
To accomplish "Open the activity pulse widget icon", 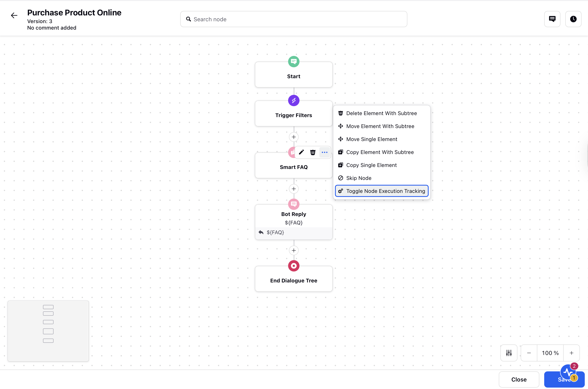I will click(568, 372).
